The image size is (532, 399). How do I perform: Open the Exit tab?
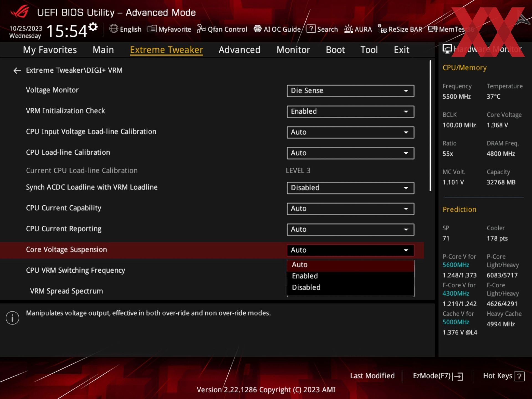point(401,50)
